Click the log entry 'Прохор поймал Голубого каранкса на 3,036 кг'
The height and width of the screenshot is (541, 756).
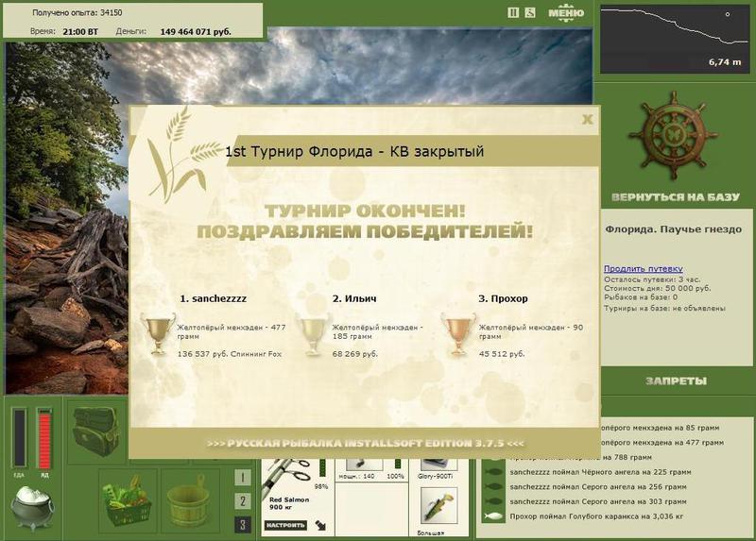596,516
